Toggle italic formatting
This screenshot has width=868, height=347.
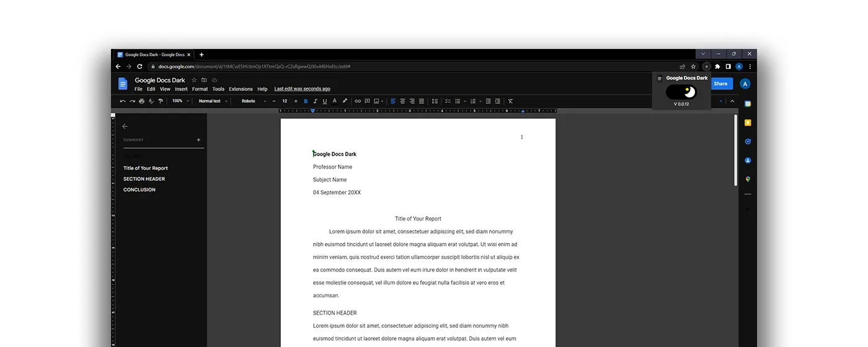315,101
